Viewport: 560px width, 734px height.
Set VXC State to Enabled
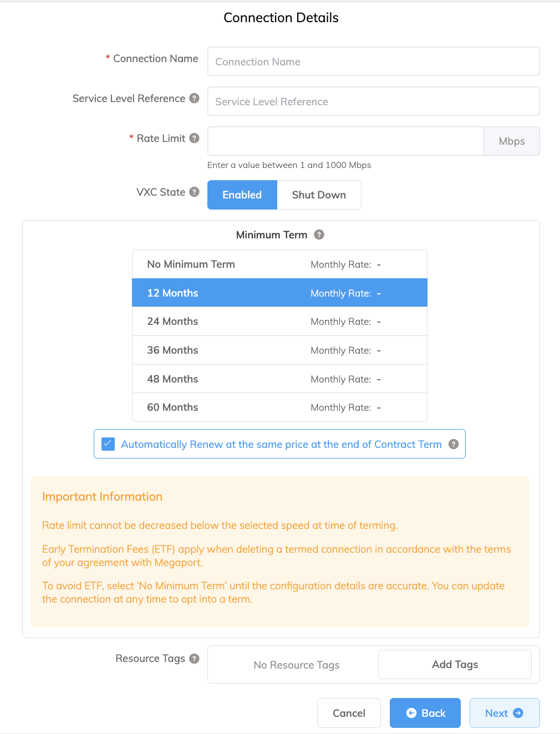tap(242, 195)
